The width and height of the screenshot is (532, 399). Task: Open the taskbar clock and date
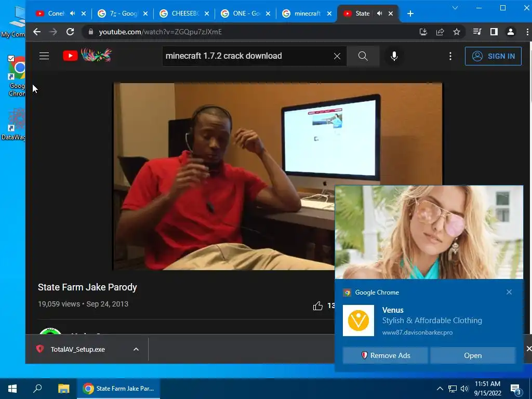(487, 389)
